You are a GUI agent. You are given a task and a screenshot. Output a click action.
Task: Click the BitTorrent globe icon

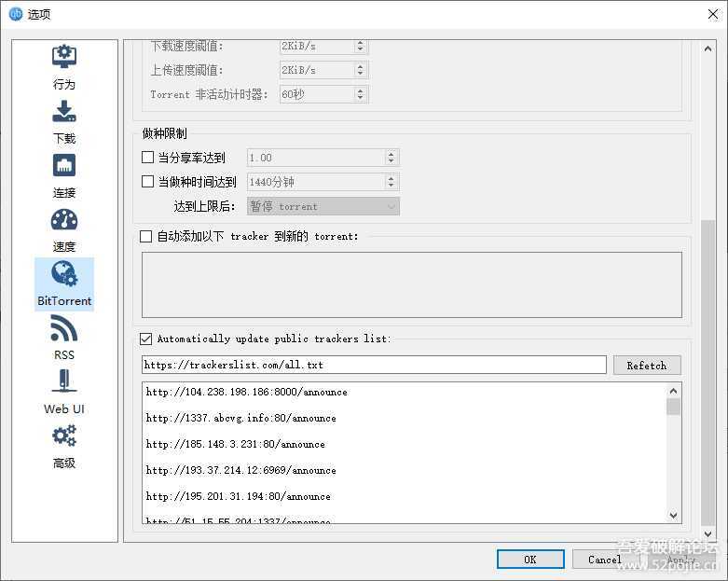coord(64,274)
